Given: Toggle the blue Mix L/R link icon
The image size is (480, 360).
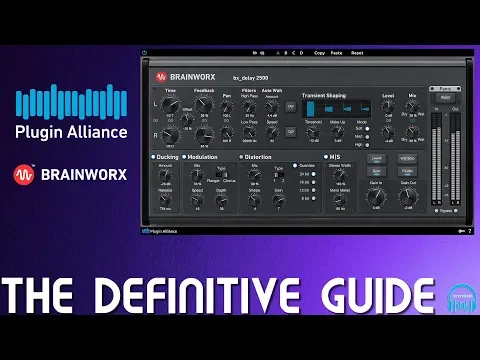Looking at the screenshot, I should (x=412, y=121).
